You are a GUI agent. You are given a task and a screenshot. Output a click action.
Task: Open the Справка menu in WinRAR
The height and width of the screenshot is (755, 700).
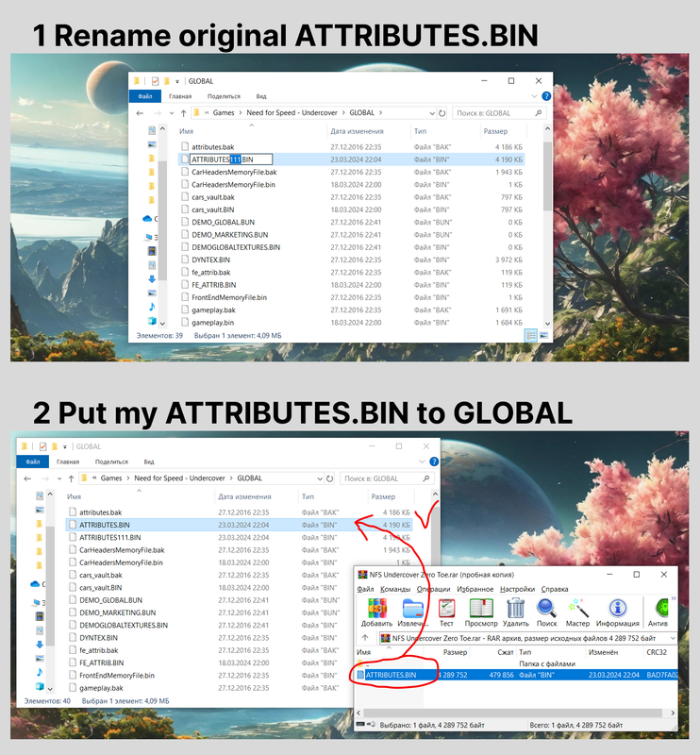coord(555,589)
